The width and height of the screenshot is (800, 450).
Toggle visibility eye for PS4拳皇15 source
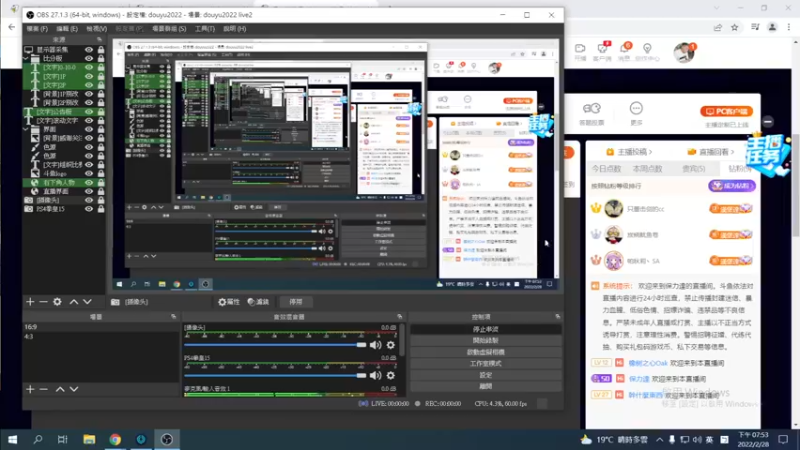point(89,209)
